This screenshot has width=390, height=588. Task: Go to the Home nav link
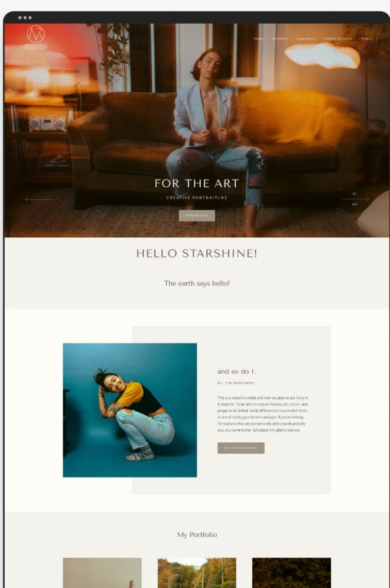259,39
